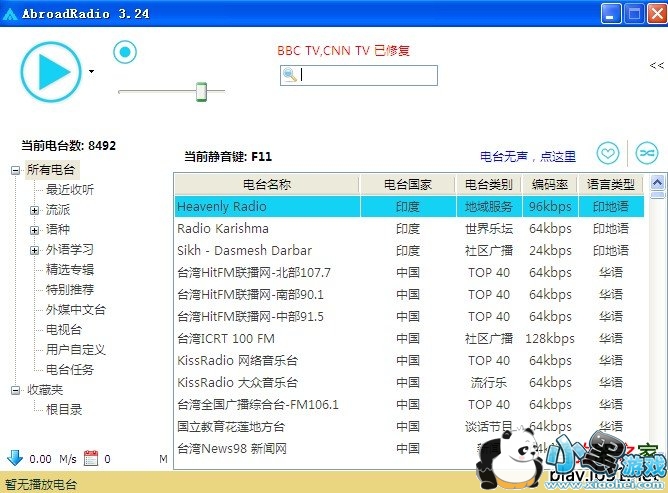Click the magnifier search icon

tap(290, 75)
